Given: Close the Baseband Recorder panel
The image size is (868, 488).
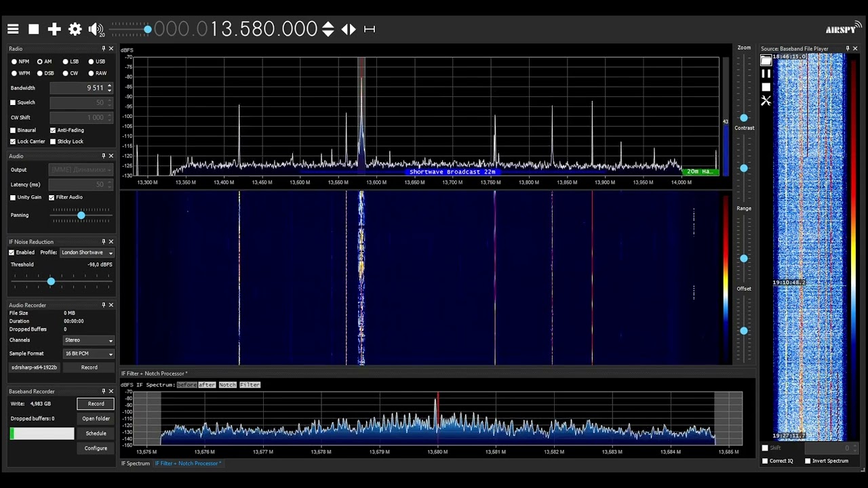Looking at the screenshot, I should click(x=111, y=391).
